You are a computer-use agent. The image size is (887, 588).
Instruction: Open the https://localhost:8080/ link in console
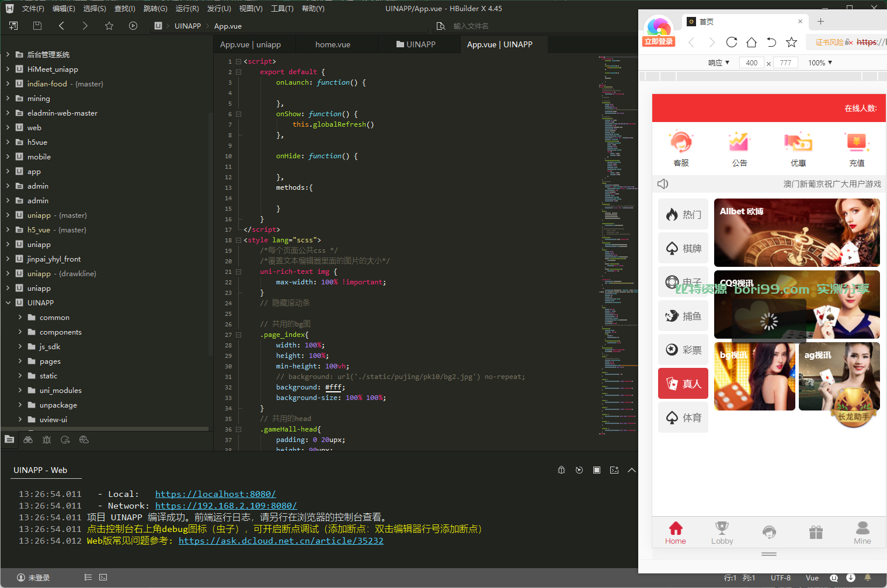tap(215, 494)
